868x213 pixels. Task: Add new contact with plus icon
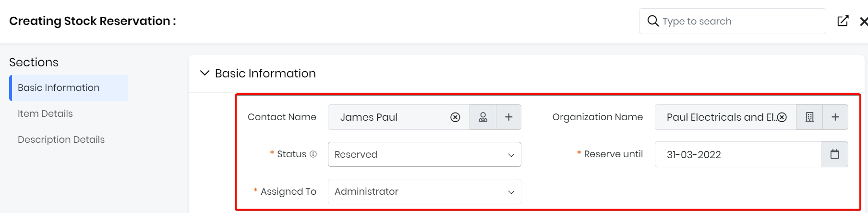coord(509,117)
